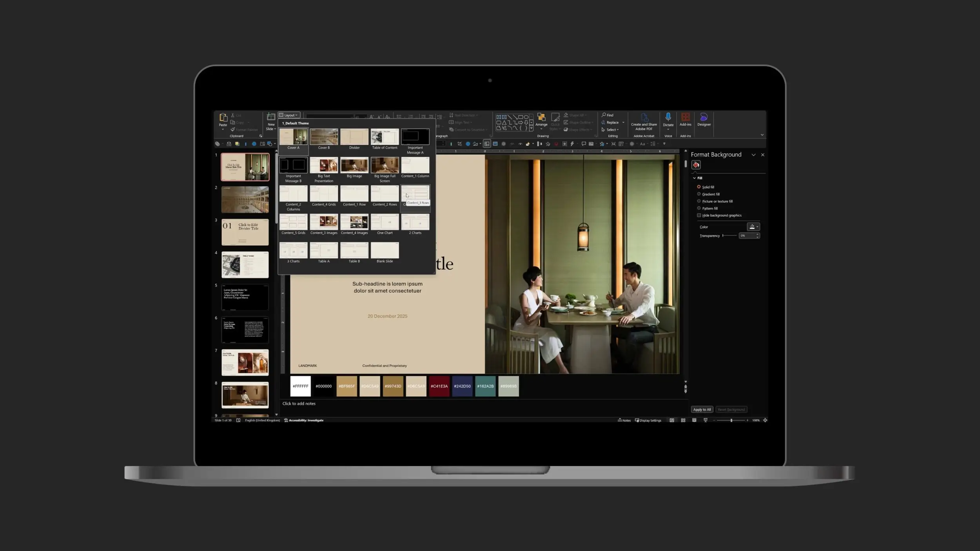Enable Hide background graphics checkbox
Image resolution: width=980 pixels, height=551 pixels.
pos(699,215)
